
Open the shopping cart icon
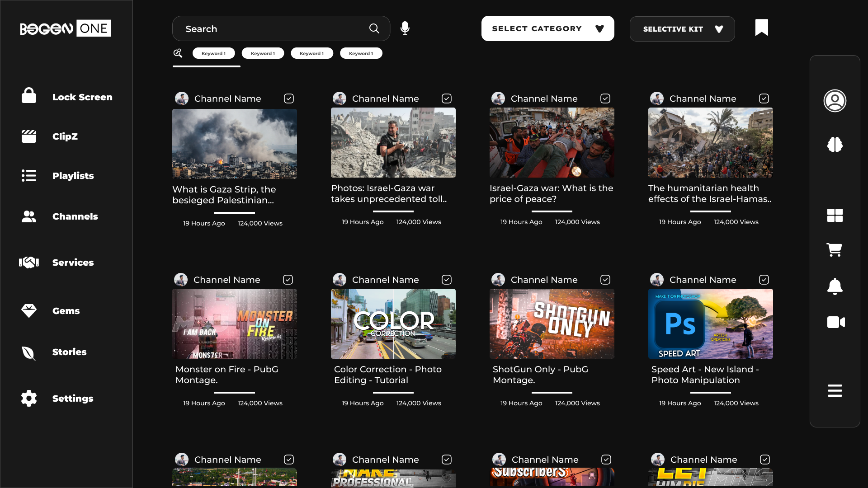(x=834, y=250)
